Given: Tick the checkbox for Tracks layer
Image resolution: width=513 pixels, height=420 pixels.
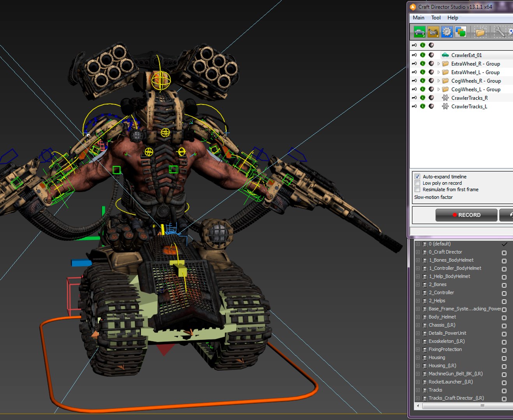Looking at the screenshot, I should coord(504,391).
